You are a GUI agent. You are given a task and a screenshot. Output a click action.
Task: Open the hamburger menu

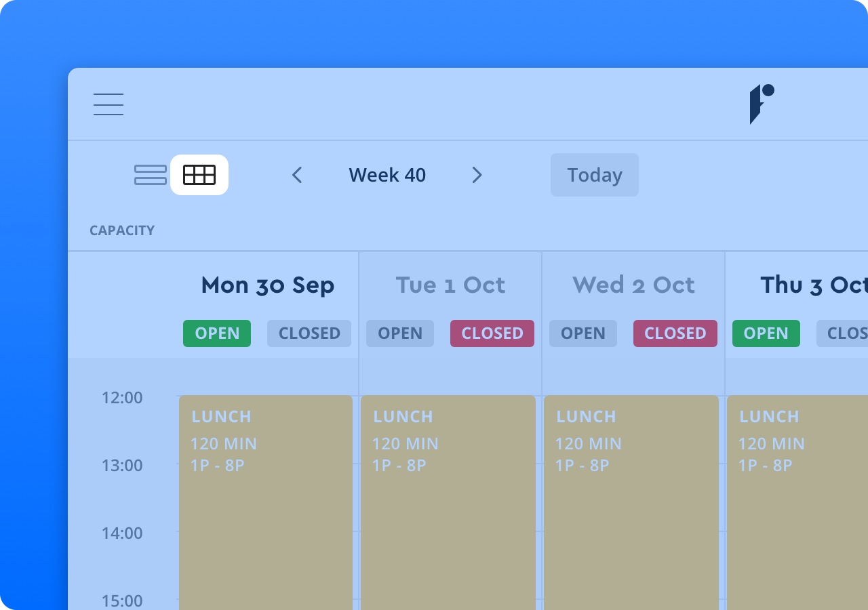coord(108,104)
